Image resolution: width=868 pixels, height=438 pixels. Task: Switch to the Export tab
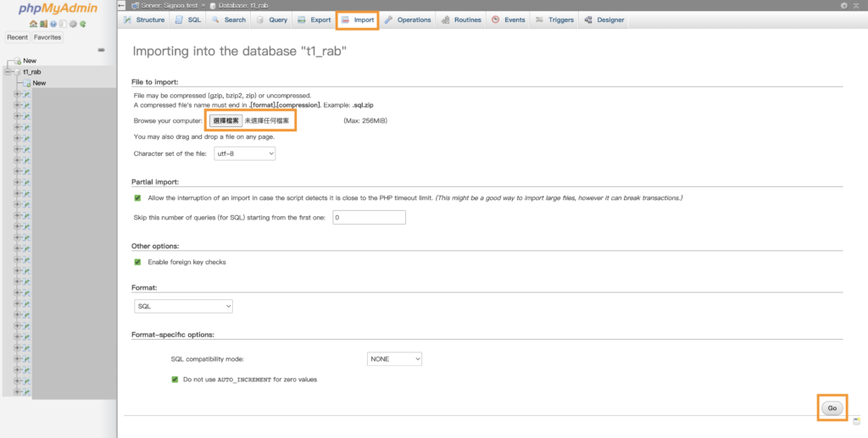pyautogui.click(x=314, y=19)
